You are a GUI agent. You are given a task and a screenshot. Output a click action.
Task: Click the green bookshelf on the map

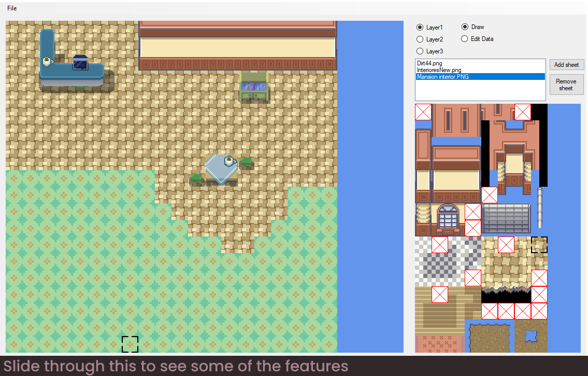tap(254, 88)
